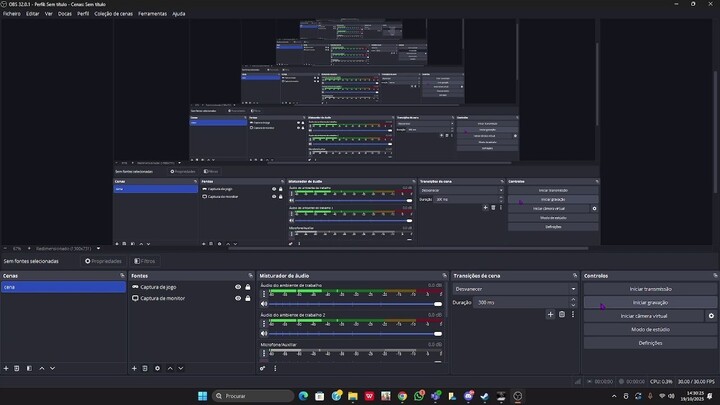Hide the Captura de jogo source
720x405 pixels.
[x=238, y=287]
